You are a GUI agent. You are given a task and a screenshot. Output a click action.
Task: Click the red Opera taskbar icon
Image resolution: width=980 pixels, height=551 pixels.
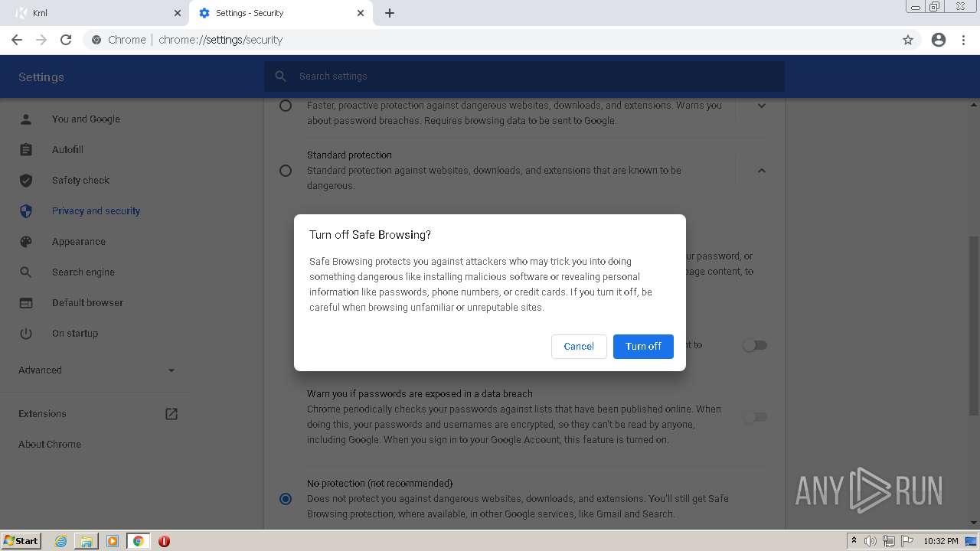point(164,540)
